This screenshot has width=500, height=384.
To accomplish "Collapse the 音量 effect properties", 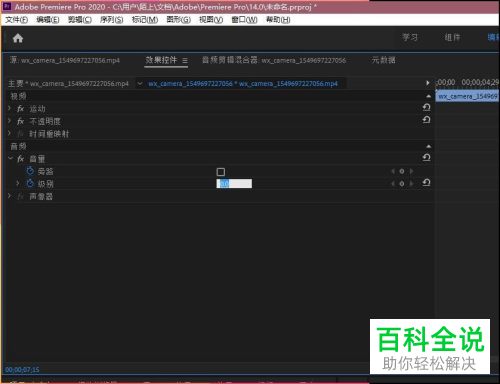I will point(10,158).
